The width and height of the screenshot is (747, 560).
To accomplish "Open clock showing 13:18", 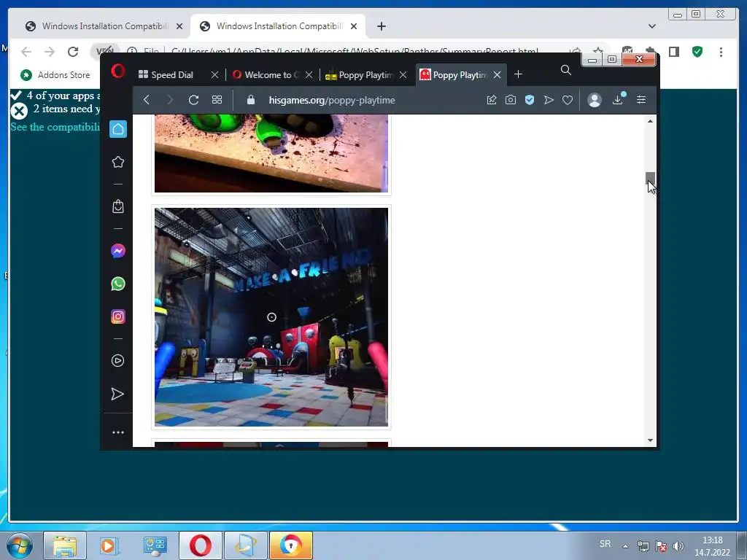I will [x=712, y=546].
